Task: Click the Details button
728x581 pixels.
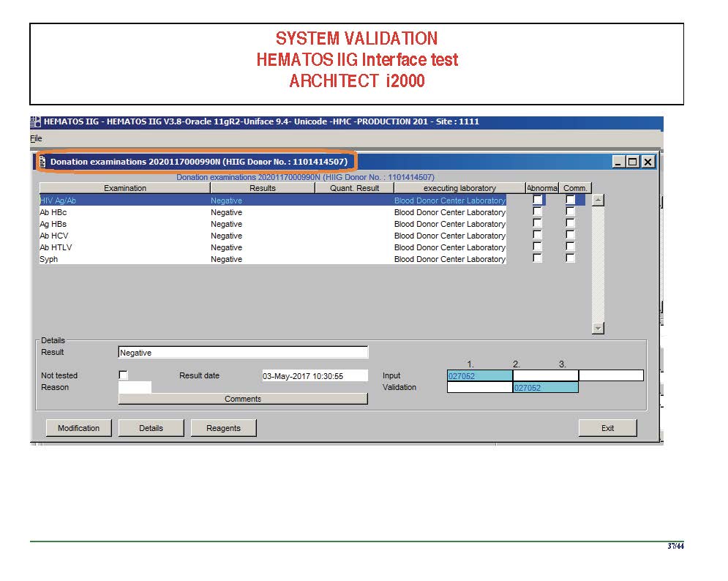Action: 151,428
